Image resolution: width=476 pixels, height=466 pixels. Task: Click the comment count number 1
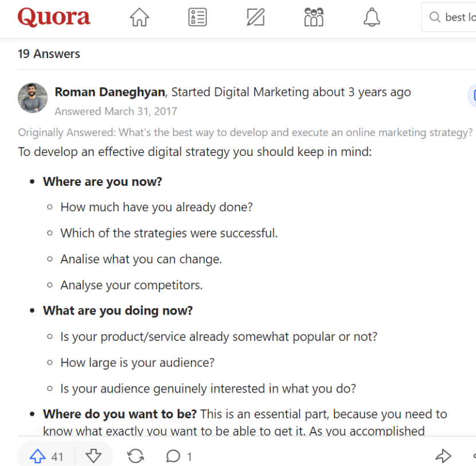pos(189,457)
